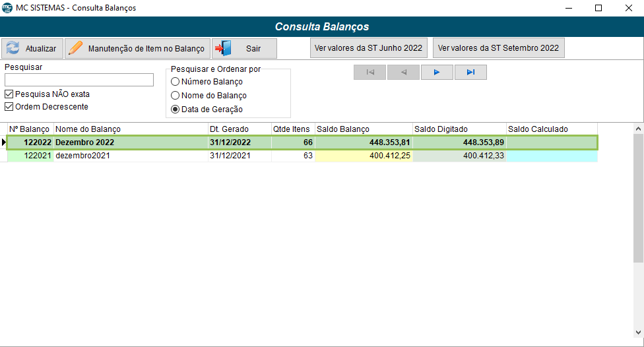The width and height of the screenshot is (644, 347).
Task: Jump to last record navigation arrow
Action: [x=470, y=73]
